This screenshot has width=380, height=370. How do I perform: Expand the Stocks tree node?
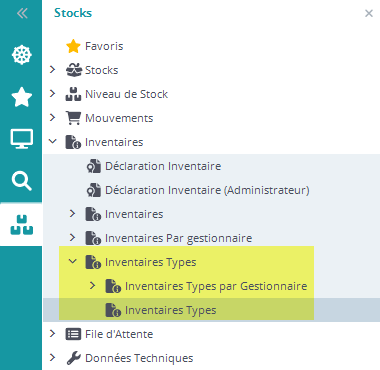[x=52, y=70]
